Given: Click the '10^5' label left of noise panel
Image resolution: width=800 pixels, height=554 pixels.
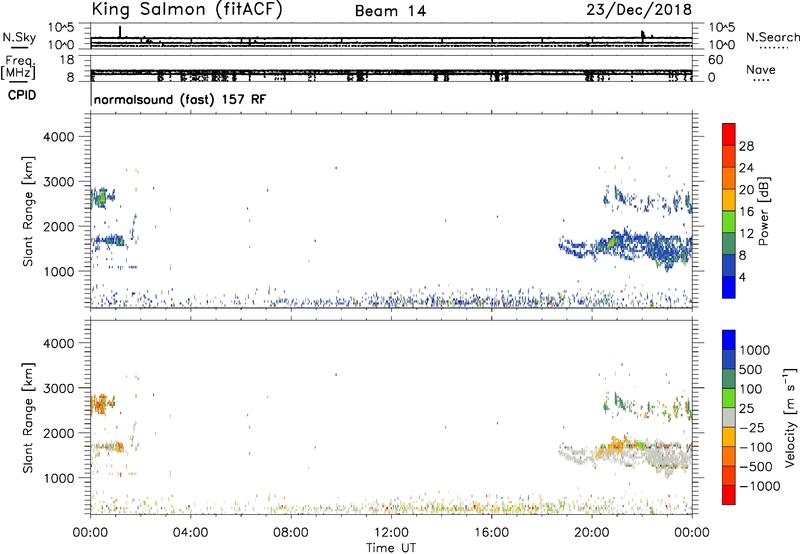Looking at the screenshot, I should 61,28.
